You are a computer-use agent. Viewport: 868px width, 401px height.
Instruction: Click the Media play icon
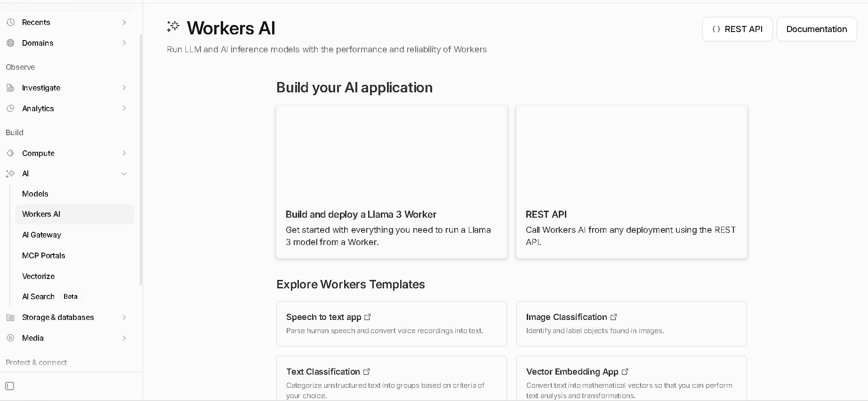point(10,338)
